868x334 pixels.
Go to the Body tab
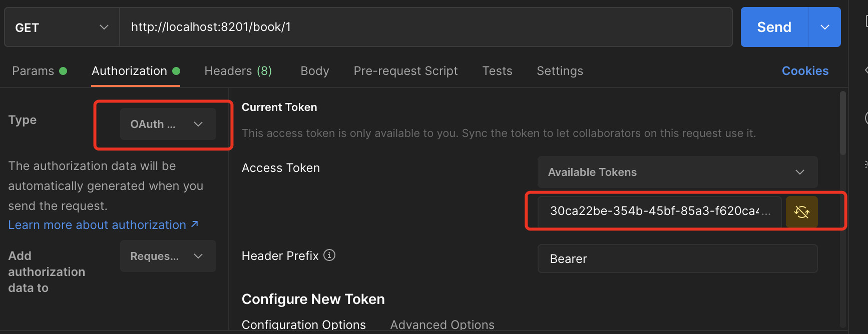coord(315,71)
